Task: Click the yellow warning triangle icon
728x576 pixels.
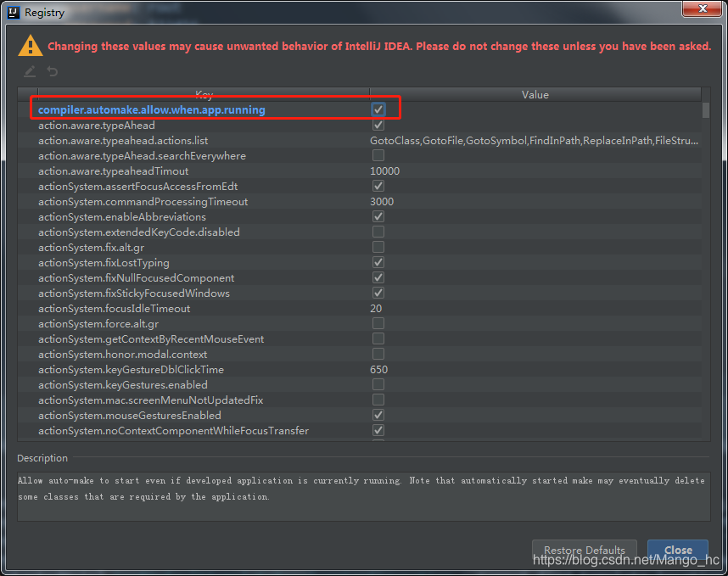Action: point(31,46)
